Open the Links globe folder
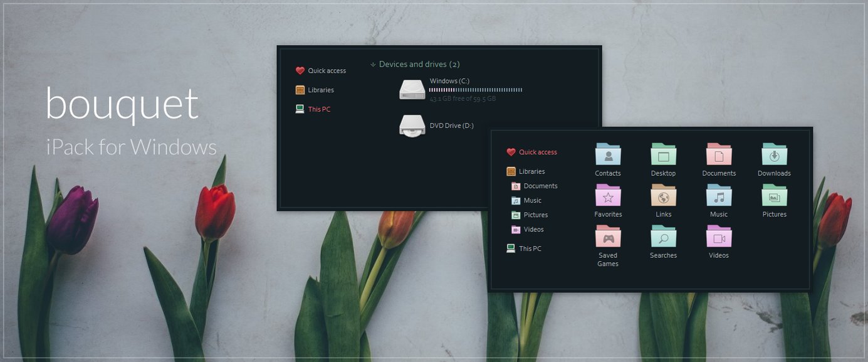Viewport: 868px width, 362px height. [x=663, y=196]
